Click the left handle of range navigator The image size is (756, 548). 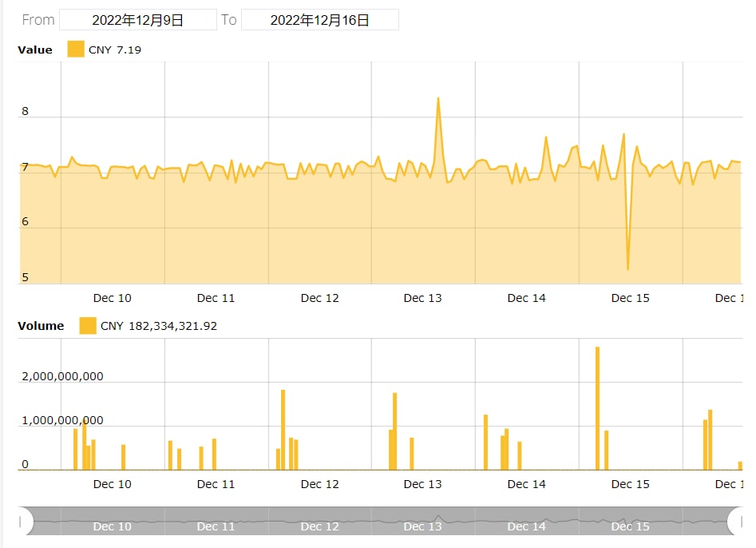(x=24, y=522)
